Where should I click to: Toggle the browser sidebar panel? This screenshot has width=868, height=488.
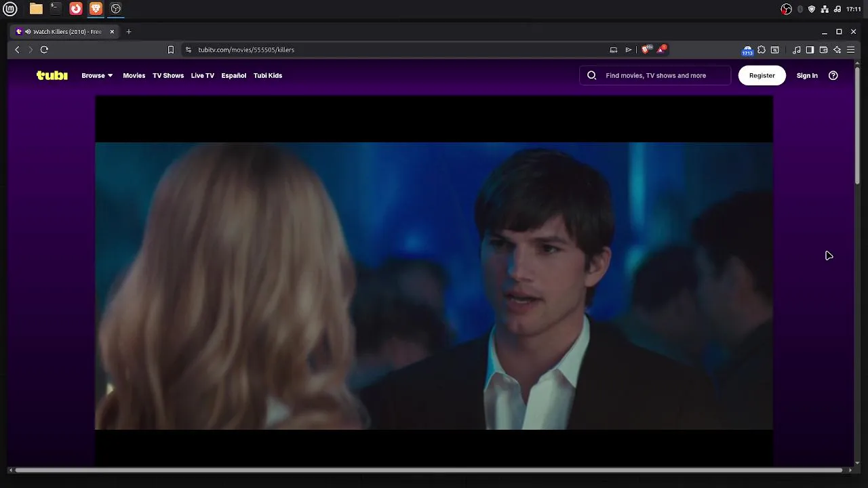coord(810,49)
